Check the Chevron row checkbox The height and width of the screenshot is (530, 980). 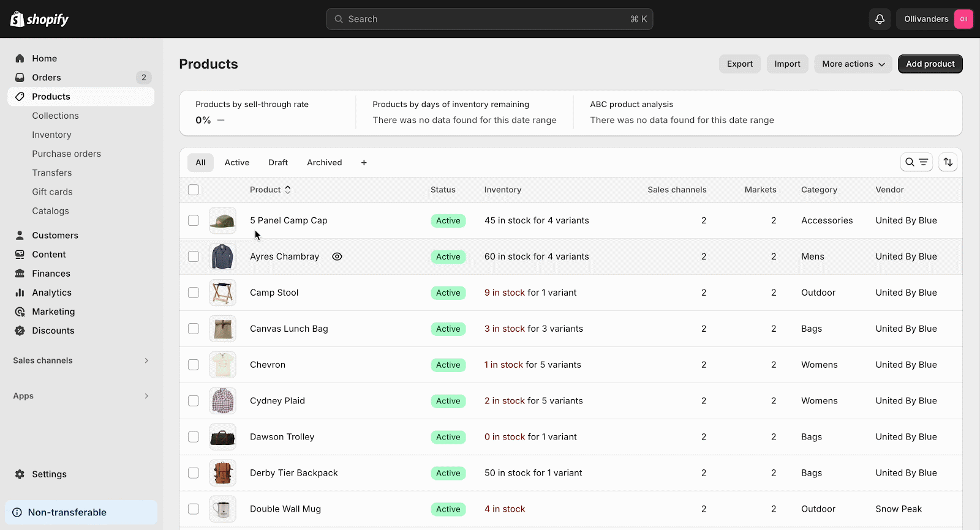point(194,365)
